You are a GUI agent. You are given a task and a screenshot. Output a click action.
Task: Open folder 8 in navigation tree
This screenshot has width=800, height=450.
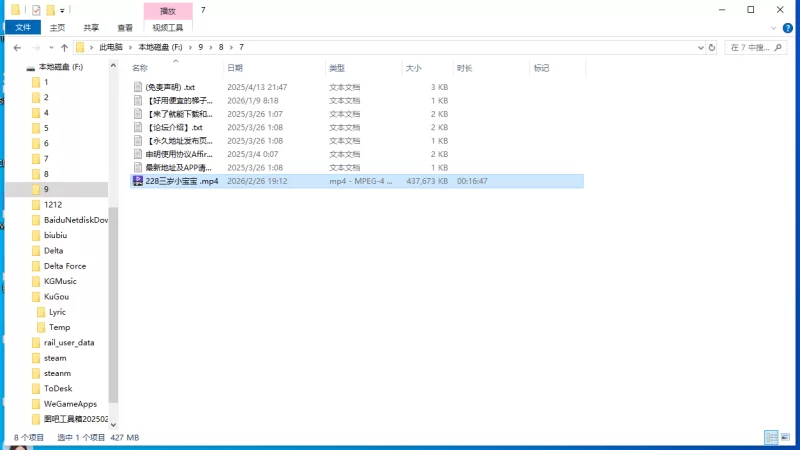pos(46,174)
